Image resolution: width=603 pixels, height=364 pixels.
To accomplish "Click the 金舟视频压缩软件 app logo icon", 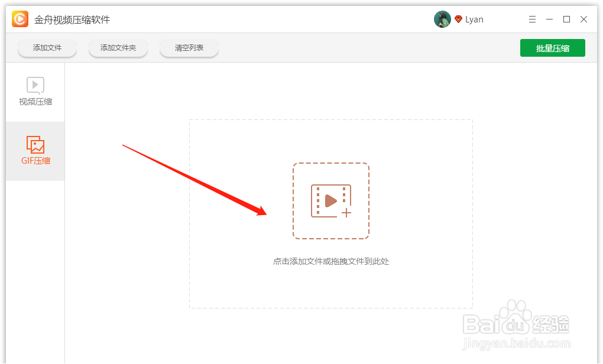I will coord(20,19).
